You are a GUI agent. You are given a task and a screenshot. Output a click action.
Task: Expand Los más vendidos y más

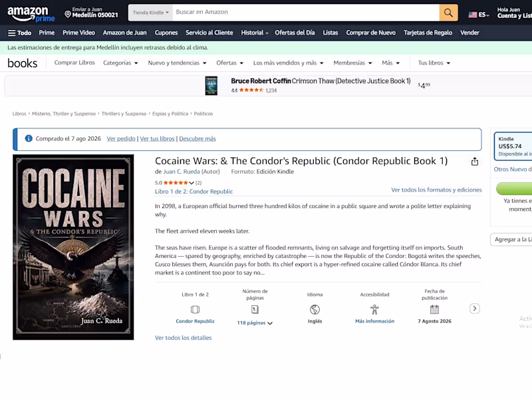(289, 63)
